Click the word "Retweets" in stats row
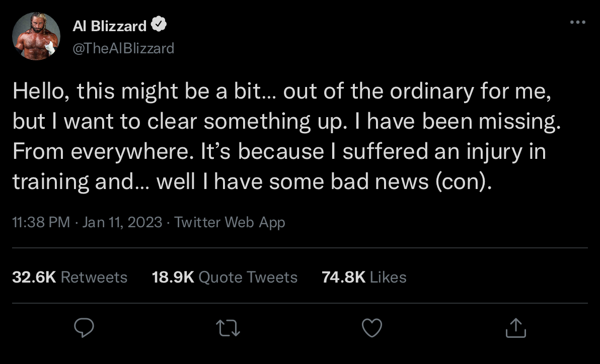600x364 pixels. pos(94,277)
